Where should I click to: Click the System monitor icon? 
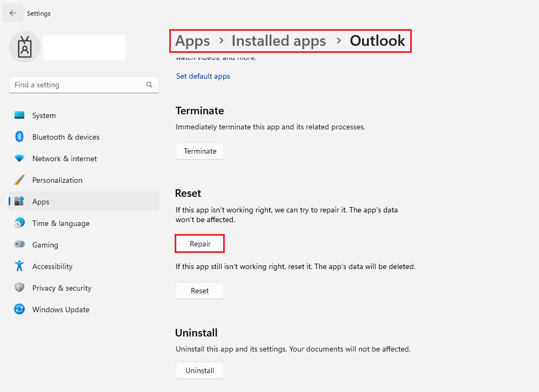coord(19,115)
